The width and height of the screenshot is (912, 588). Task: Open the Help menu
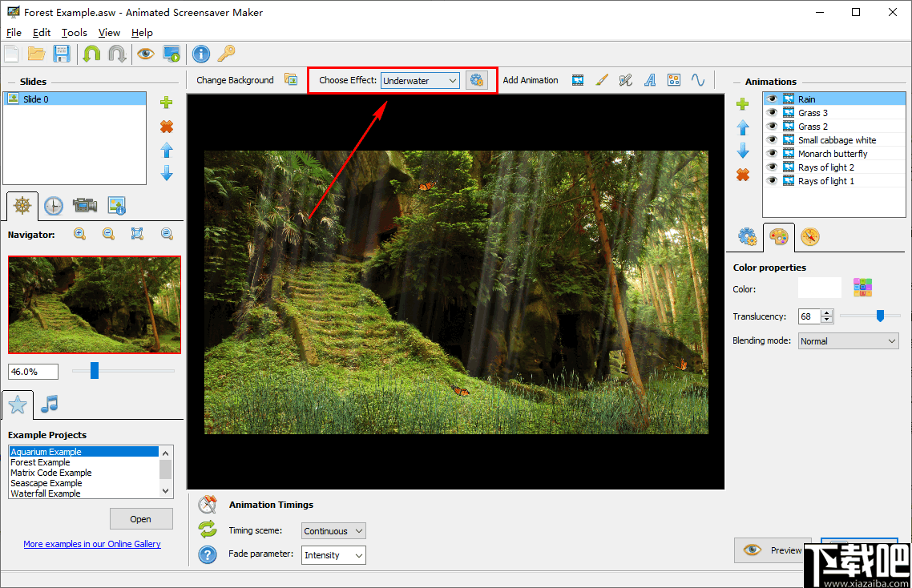click(142, 33)
